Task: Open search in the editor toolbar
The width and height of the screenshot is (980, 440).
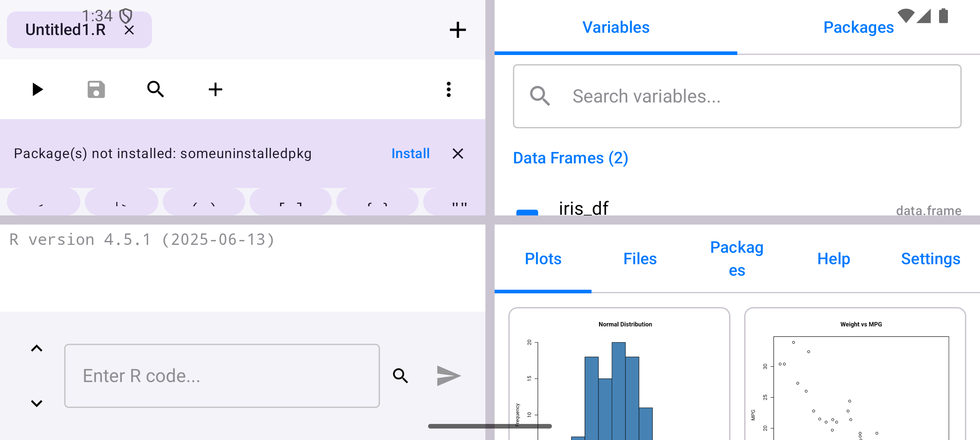Action: pyautogui.click(x=155, y=90)
